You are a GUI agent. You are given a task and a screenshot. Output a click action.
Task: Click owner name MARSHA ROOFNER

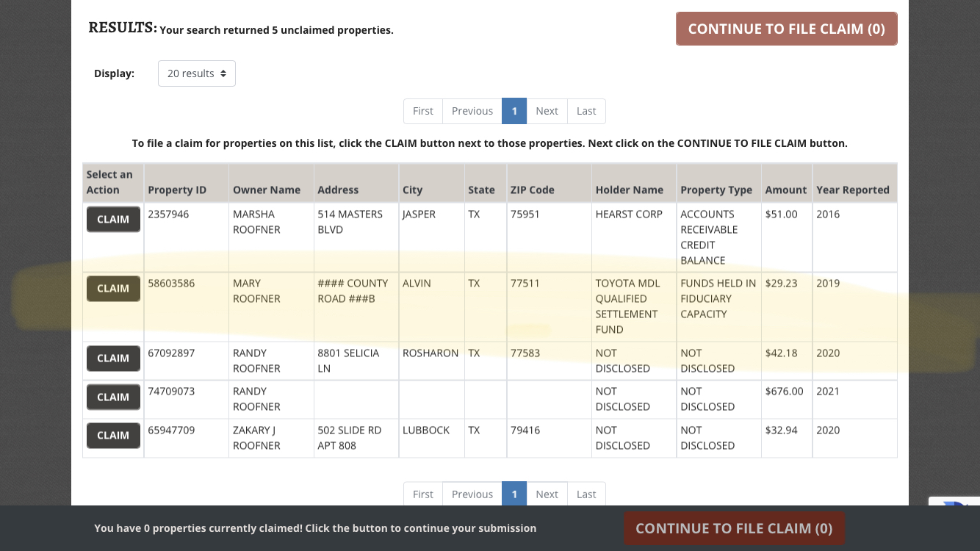[x=256, y=222]
